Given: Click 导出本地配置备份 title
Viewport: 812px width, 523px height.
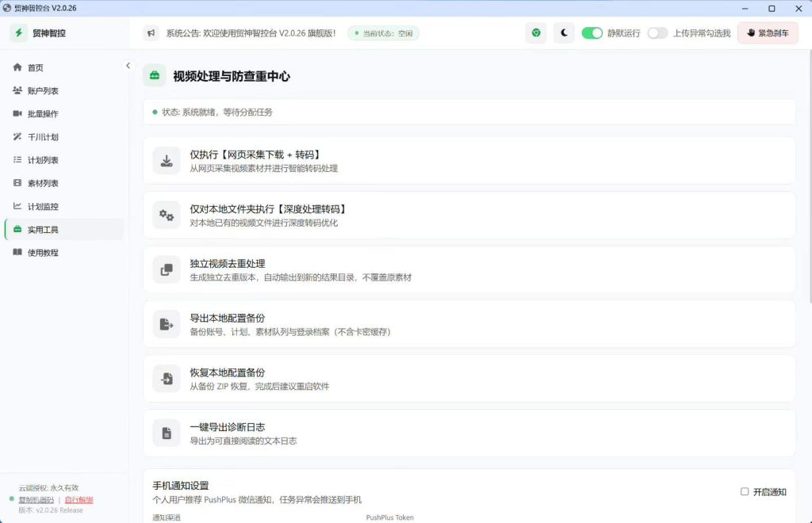Looking at the screenshot, I should click(x=228, y=318).
